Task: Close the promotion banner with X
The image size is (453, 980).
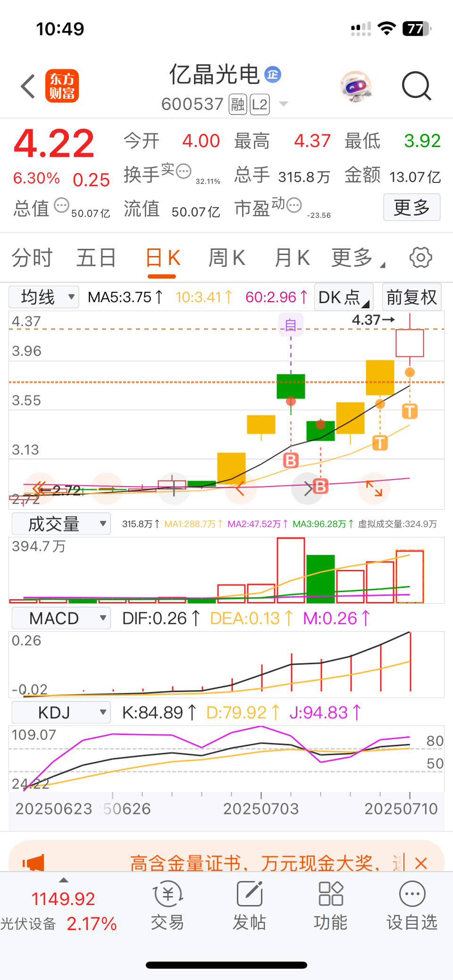Action: click(x=421, y=863)
